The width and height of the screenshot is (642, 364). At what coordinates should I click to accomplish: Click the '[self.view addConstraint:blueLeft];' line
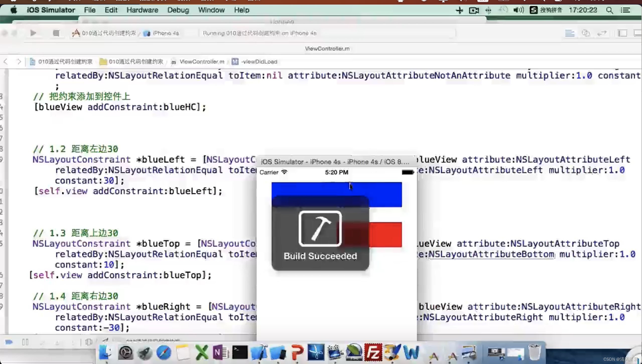tap(128, 191)
